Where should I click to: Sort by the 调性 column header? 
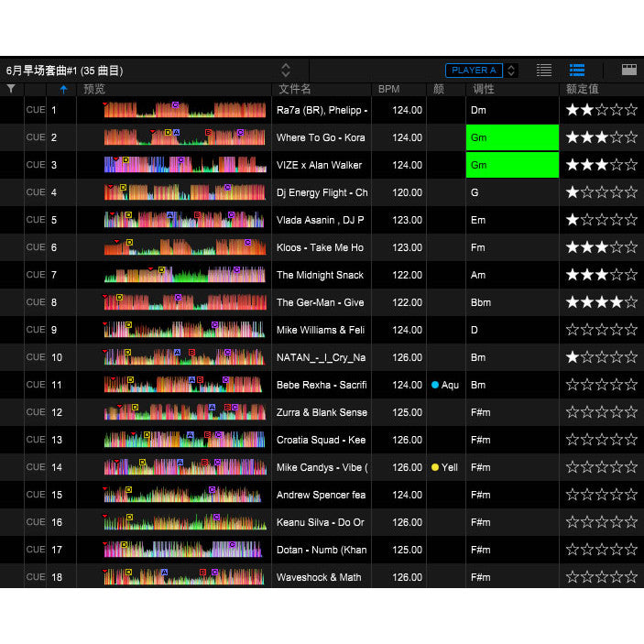click(484, 89)
